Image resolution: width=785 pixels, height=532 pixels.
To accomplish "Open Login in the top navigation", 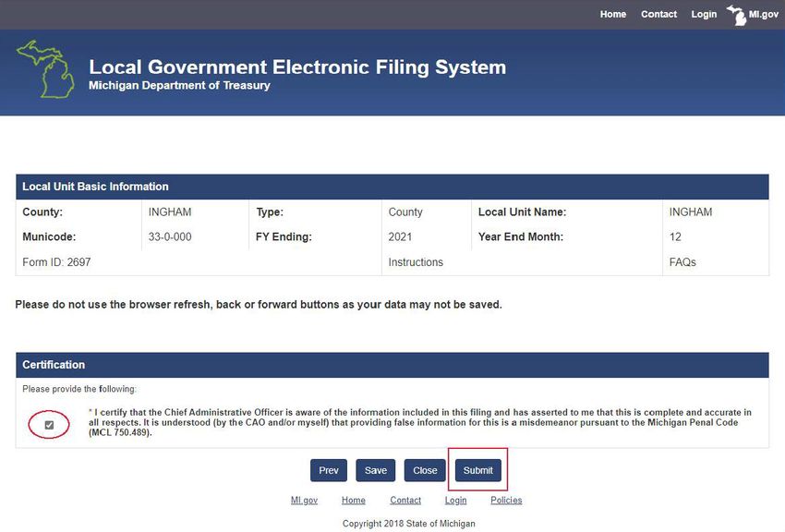I will point(704,15).
